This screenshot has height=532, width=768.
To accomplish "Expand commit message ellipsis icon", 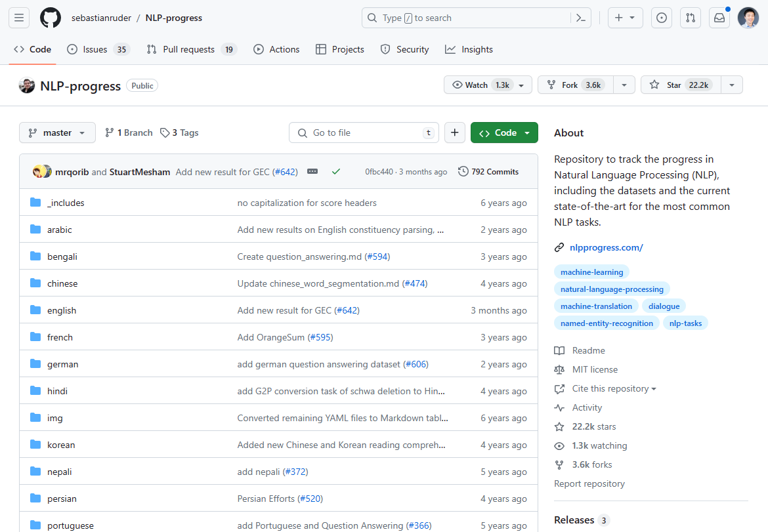I will point(312,172).
